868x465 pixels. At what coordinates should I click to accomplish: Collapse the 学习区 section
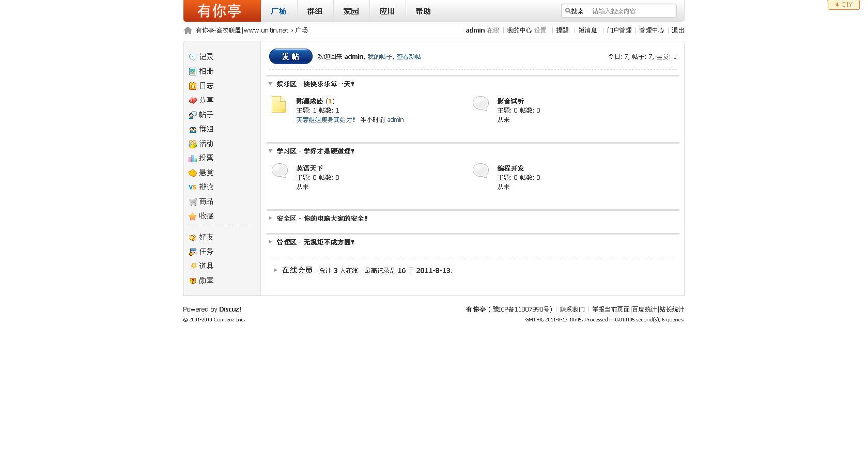(x=270, y=151)
